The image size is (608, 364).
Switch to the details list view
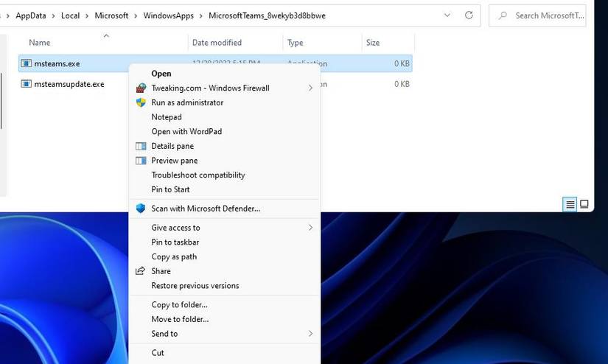tap(570, 204)
